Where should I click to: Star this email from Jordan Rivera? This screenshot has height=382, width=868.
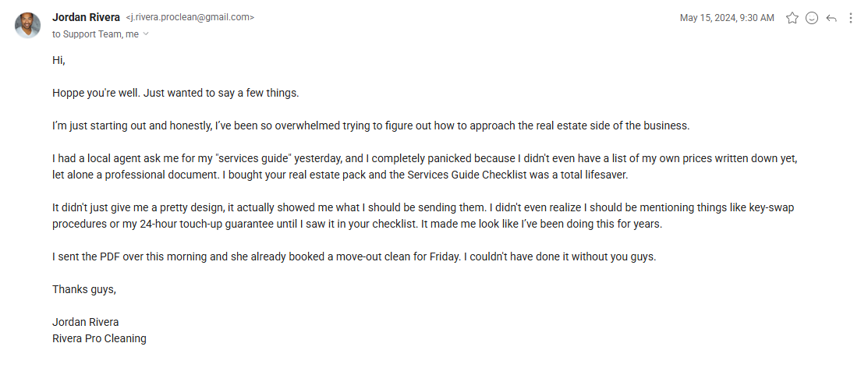click(792, 18)
